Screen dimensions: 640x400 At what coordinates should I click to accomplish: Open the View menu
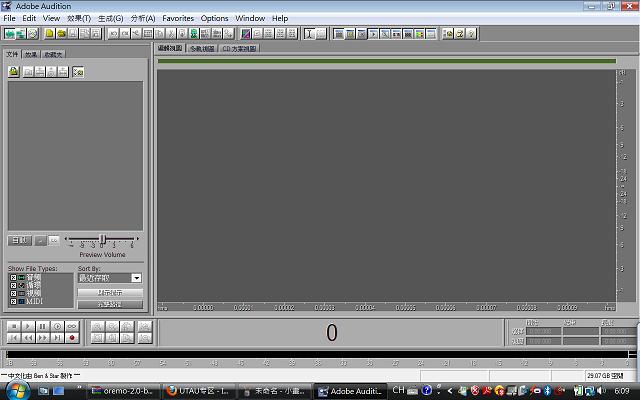pos(51,18)
